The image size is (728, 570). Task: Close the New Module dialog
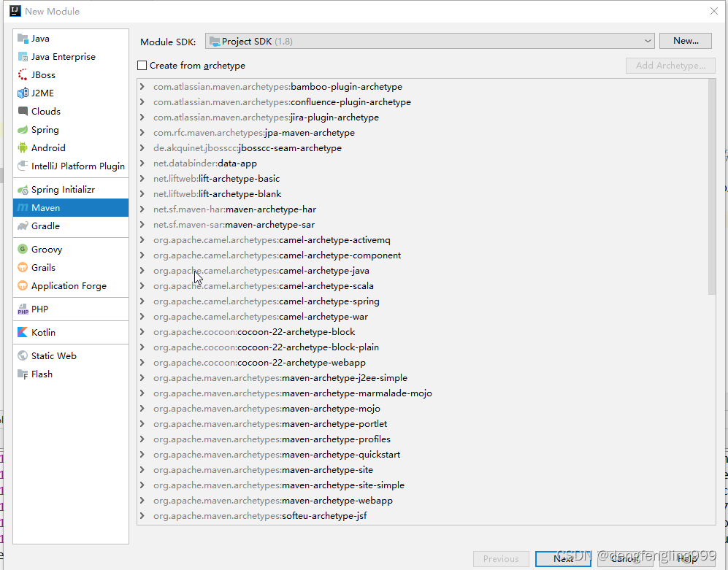click(x=714, y=11)
